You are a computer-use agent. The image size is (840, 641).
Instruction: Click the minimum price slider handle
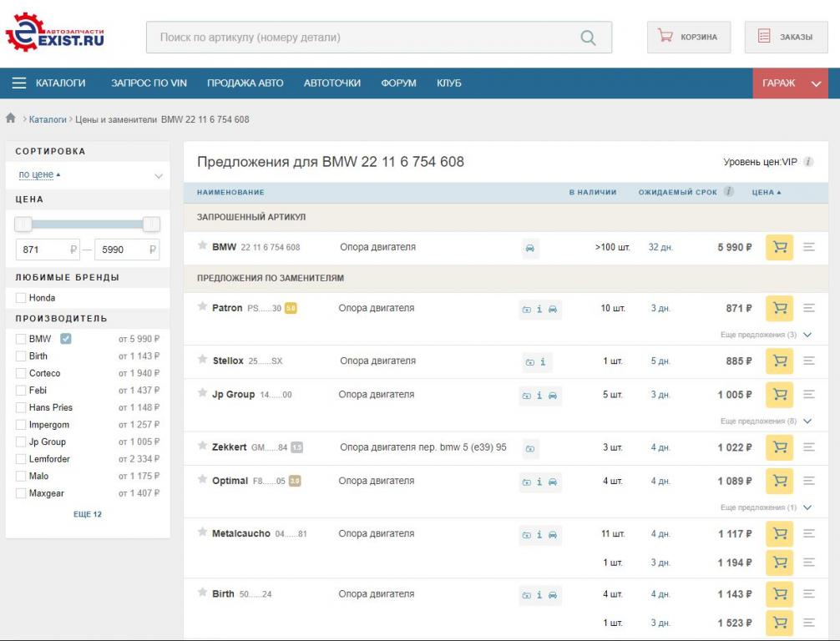[x=23, y=224]
